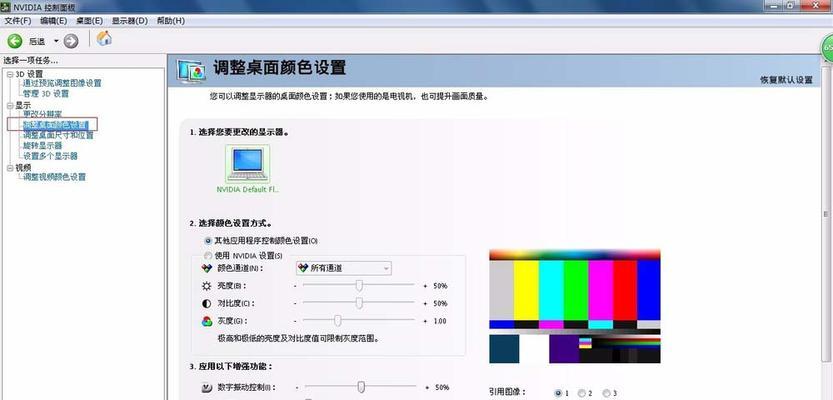833x400 pixels.
Task: Click the 数字振动控制 slider handle
Action: click(361, 387)
